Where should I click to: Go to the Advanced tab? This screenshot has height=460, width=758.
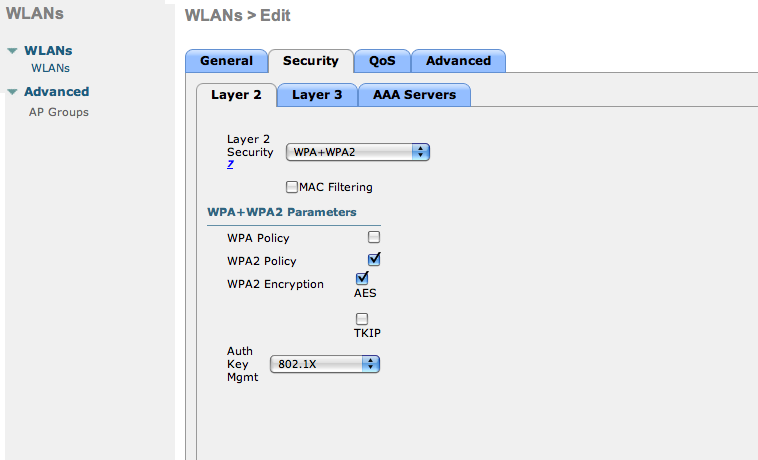(x=458, y=61)
